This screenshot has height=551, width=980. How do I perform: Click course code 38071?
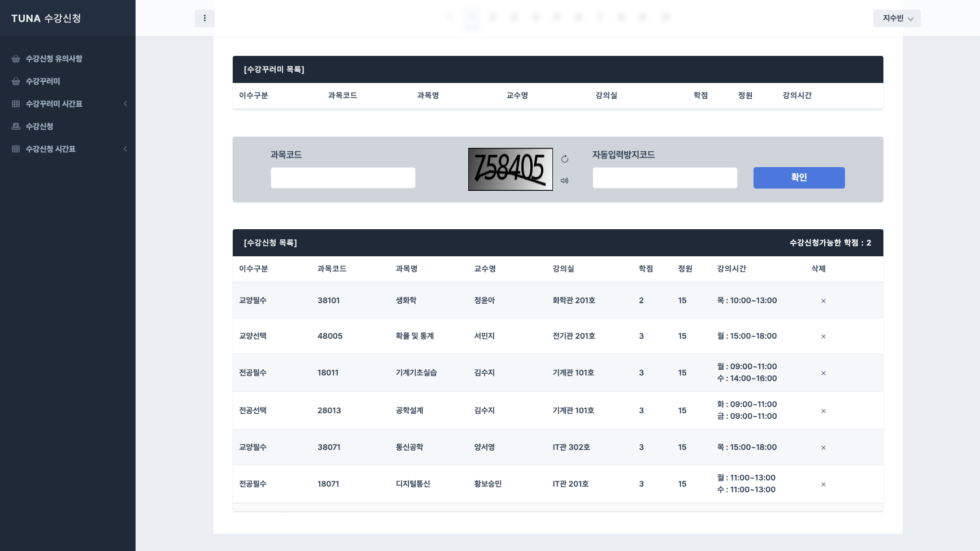pos(329,447)
